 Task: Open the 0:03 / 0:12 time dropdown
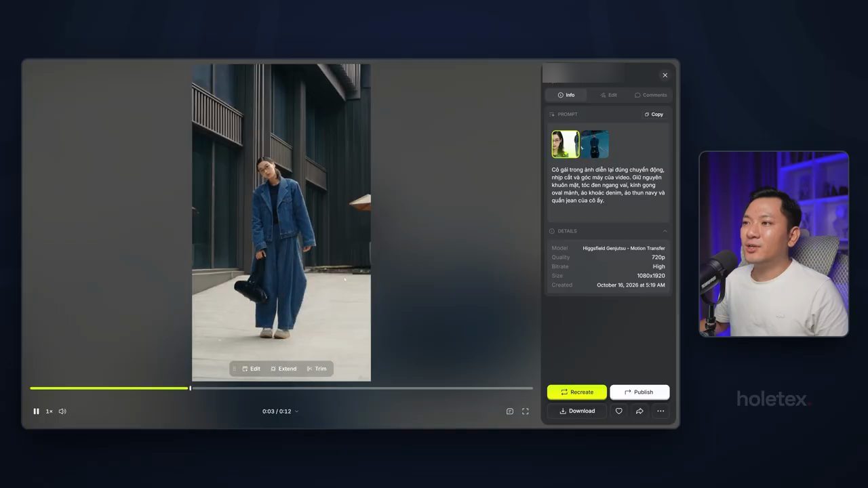pos(281,411)
